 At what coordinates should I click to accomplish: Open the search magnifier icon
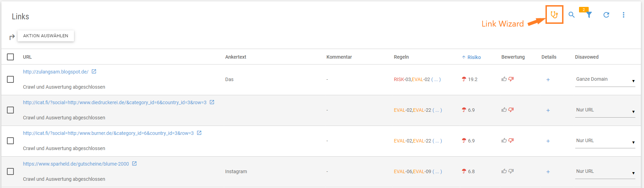(x=572, y=15)
